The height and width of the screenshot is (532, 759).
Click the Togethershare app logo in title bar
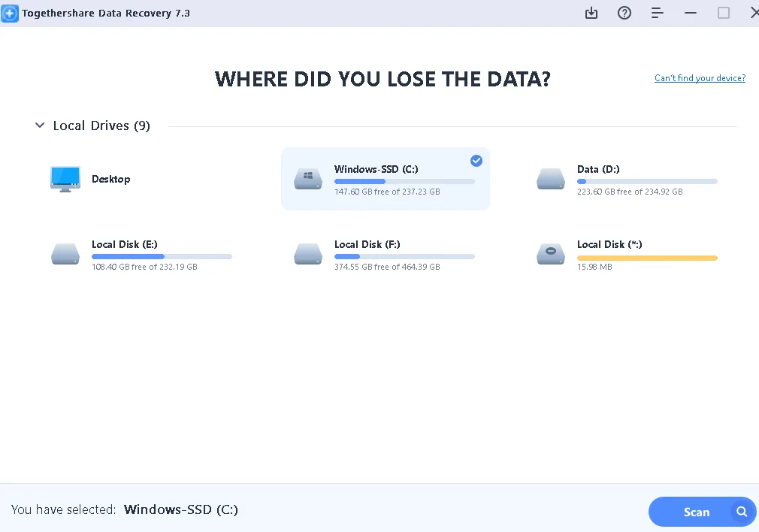coord(10,13)
